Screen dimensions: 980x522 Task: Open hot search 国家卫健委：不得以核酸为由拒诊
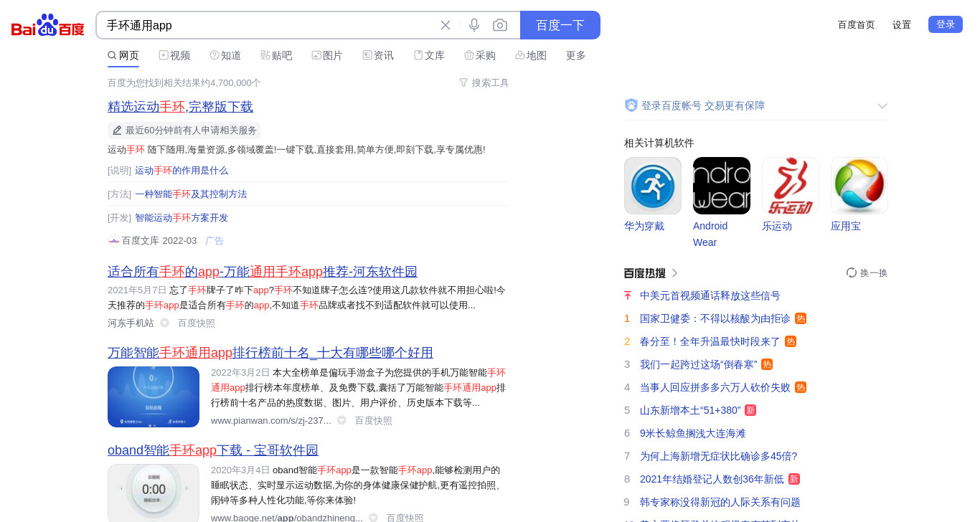[x=715, y=318]
